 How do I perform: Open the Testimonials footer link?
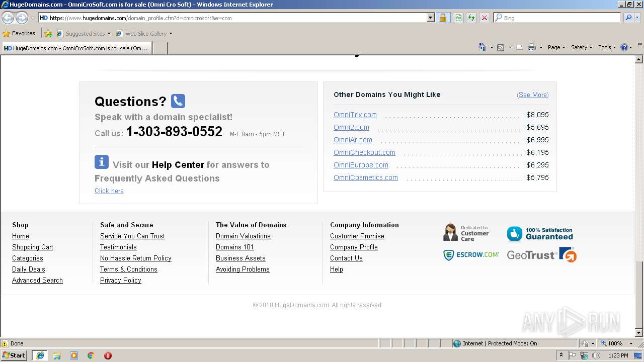118,247
